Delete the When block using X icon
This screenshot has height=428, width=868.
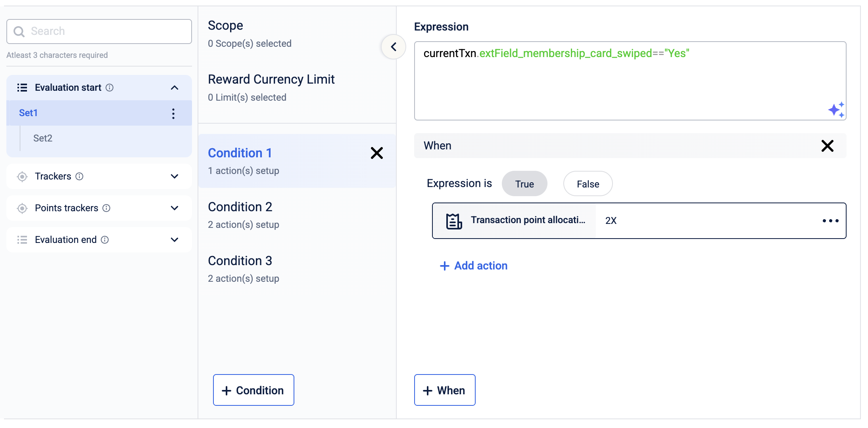[x=827, y=146]
